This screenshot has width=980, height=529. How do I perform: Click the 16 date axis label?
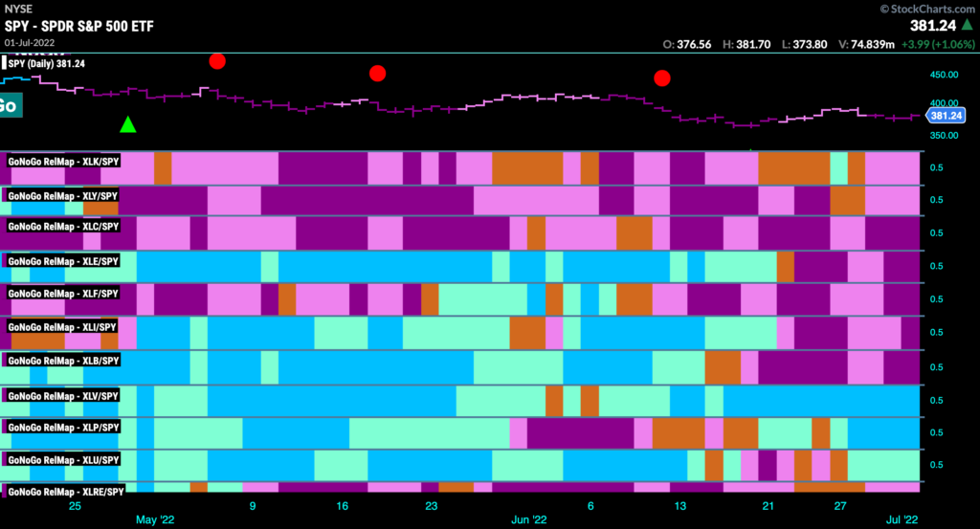click(x=342, y=506)
